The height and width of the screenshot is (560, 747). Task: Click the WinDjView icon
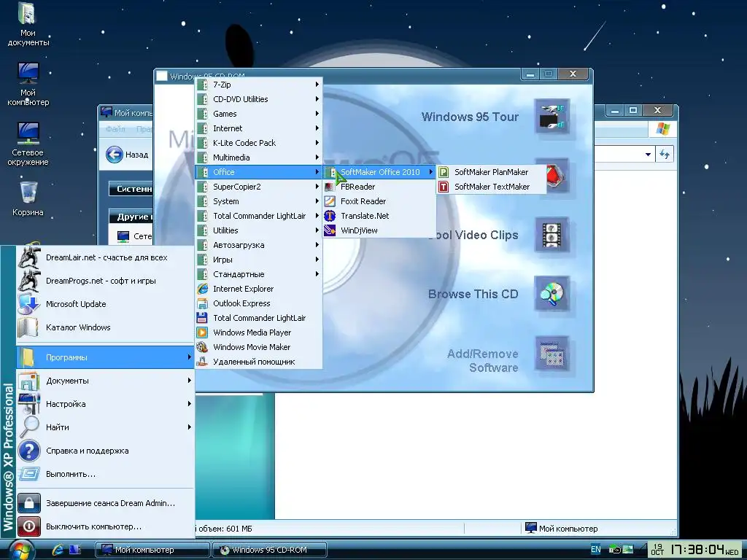click(x=330, y=230)
